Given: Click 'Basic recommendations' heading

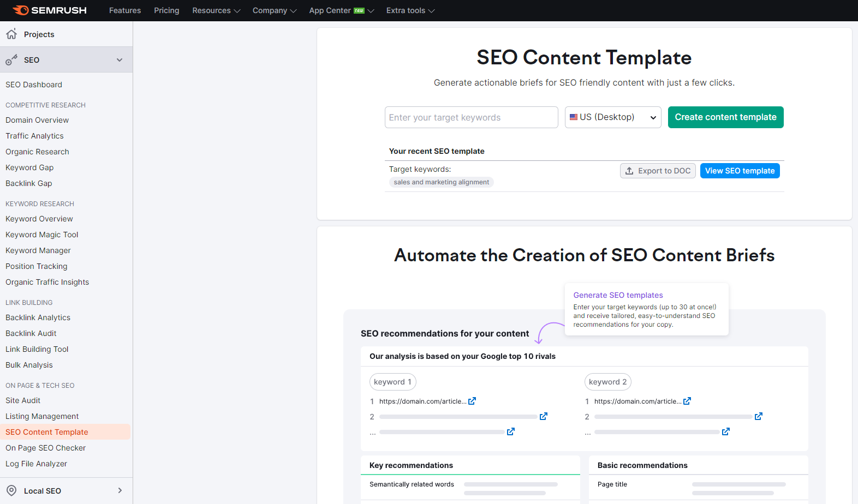Looking at the screenshot, I should 642,465.
